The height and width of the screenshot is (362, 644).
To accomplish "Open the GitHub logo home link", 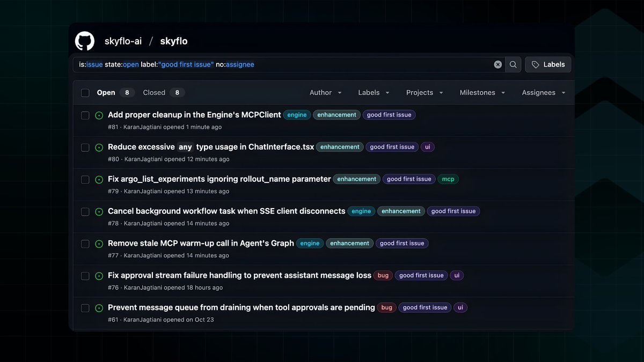I will point(85,41).
